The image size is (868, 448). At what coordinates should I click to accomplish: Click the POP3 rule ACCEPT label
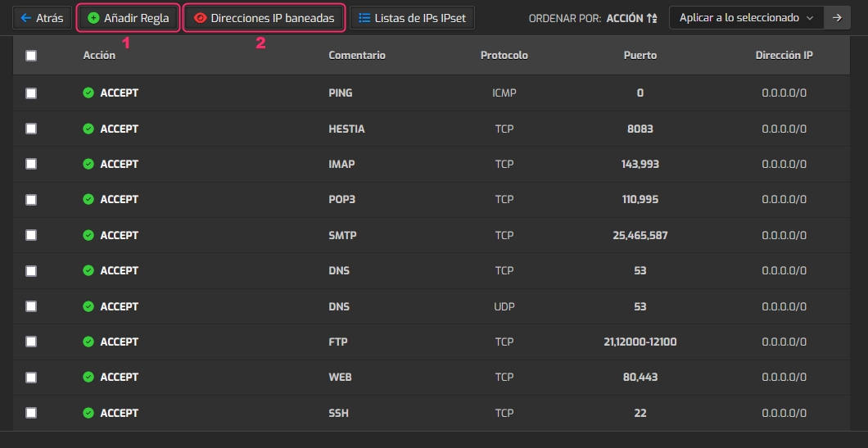click(x=119, y=200)
